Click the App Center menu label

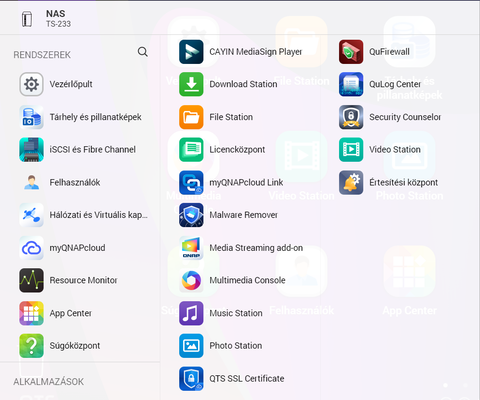click(71, 313)
